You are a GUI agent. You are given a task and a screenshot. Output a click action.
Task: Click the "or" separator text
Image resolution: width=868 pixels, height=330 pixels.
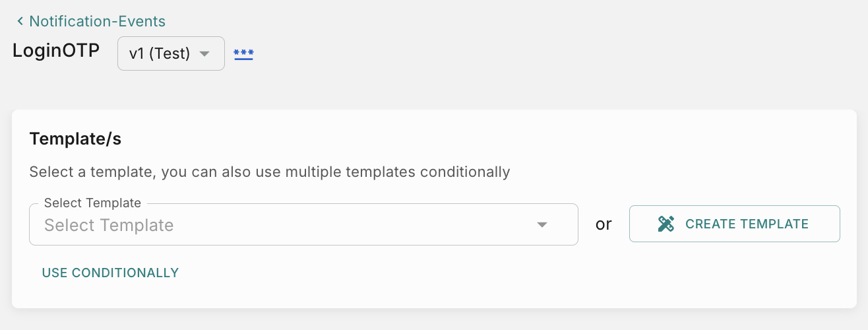(604, 224)
